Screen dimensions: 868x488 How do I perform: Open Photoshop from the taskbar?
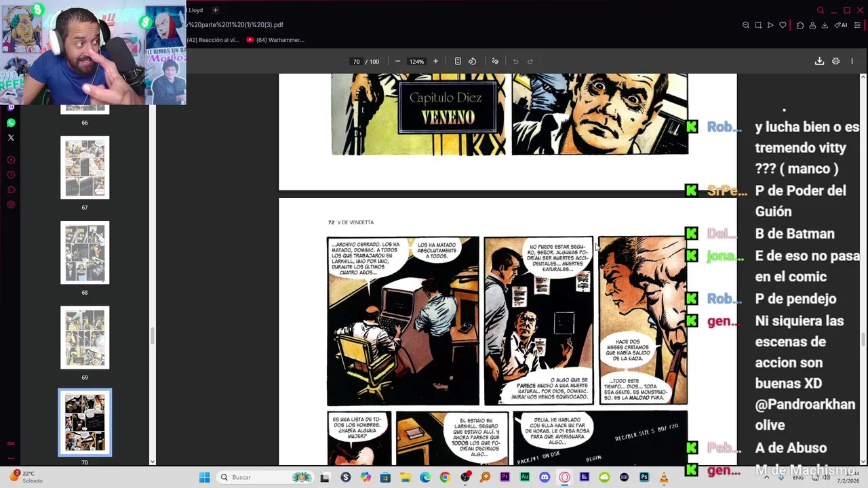coord(644,477)
